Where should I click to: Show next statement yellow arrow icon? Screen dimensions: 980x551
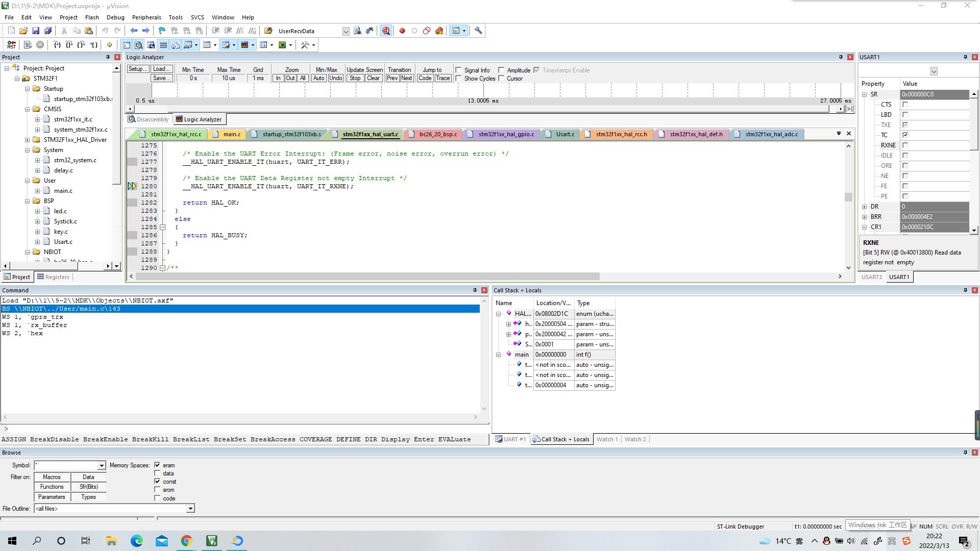click(109, 45)
